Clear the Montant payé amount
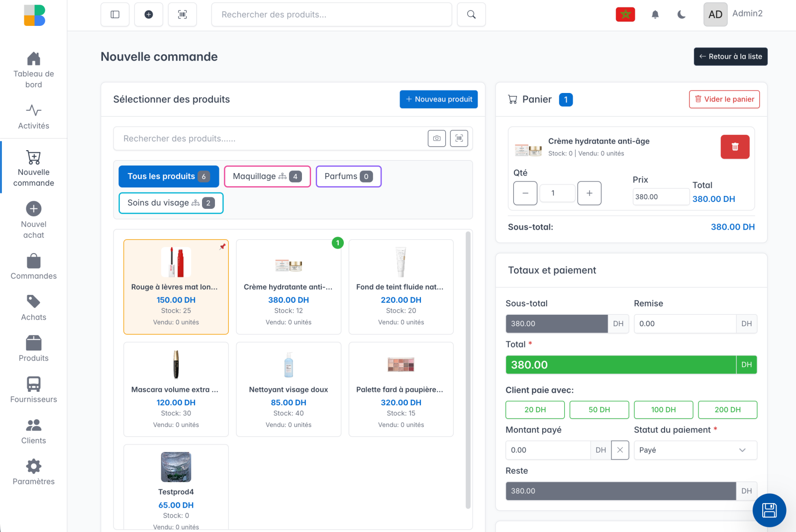 [620, 450]
